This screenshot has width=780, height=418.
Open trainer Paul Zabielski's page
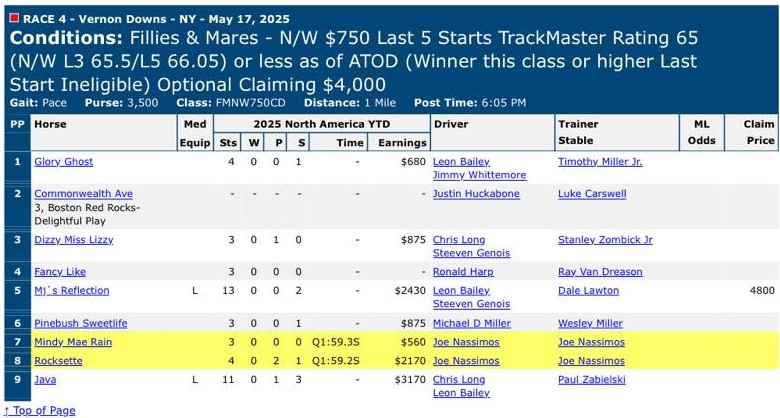click(x=594, y=380)
